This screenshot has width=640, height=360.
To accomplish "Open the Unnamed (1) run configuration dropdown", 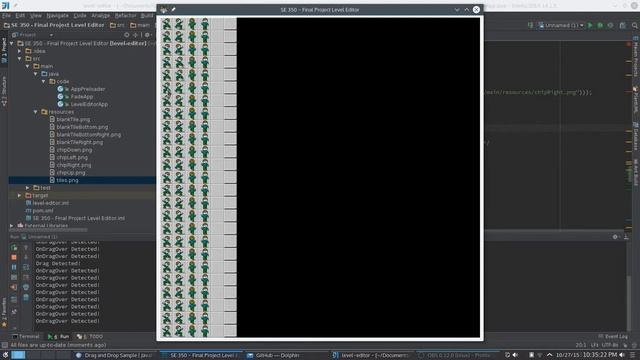I will pyautogui.click(x=561, y=25).
